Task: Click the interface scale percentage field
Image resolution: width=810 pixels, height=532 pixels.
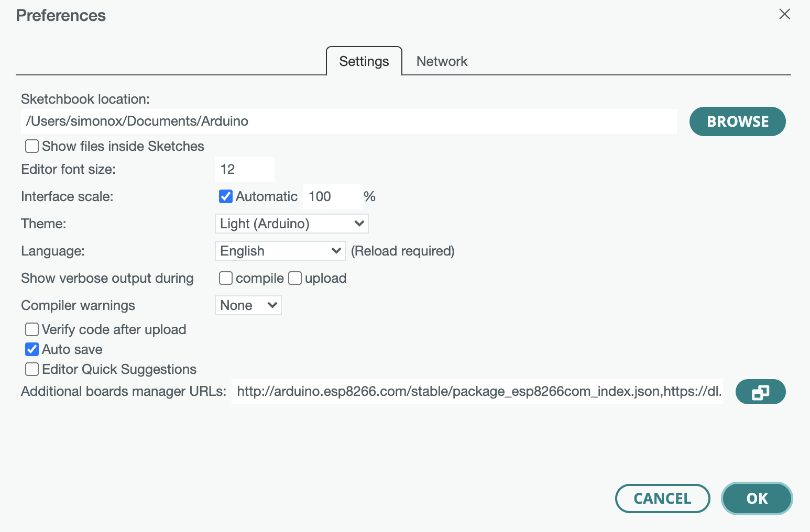Action: pyautogui.click(x=333, y=196)
